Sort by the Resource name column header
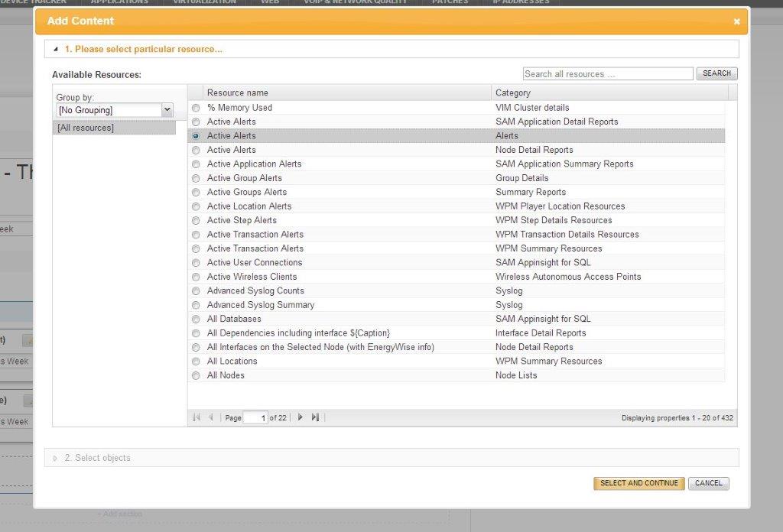Image resolution: width=783 pixels, height=532 pixels. click(347, 92)
